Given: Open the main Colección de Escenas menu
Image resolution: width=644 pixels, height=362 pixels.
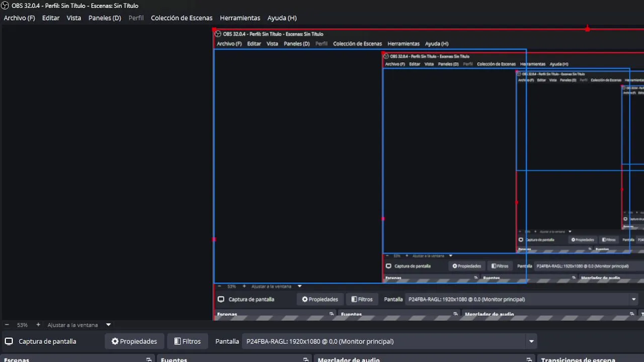Looking at the screenshot, I should click(x=182, y=18).
